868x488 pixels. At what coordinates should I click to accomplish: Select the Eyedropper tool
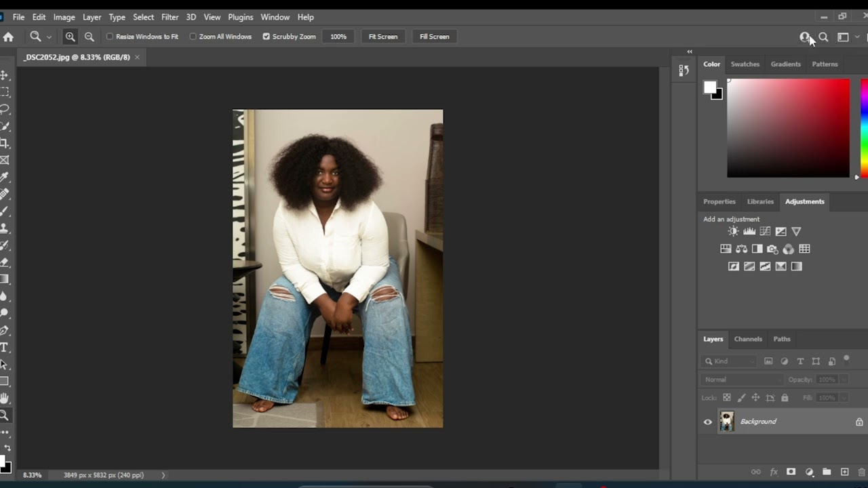click(x=4, y=177)
